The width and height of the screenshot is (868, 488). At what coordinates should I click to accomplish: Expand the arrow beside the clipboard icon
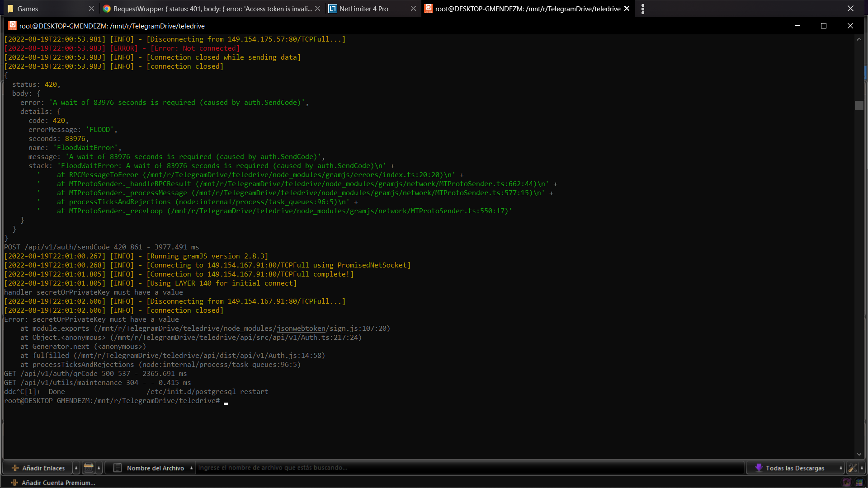[x=99, y=468]
